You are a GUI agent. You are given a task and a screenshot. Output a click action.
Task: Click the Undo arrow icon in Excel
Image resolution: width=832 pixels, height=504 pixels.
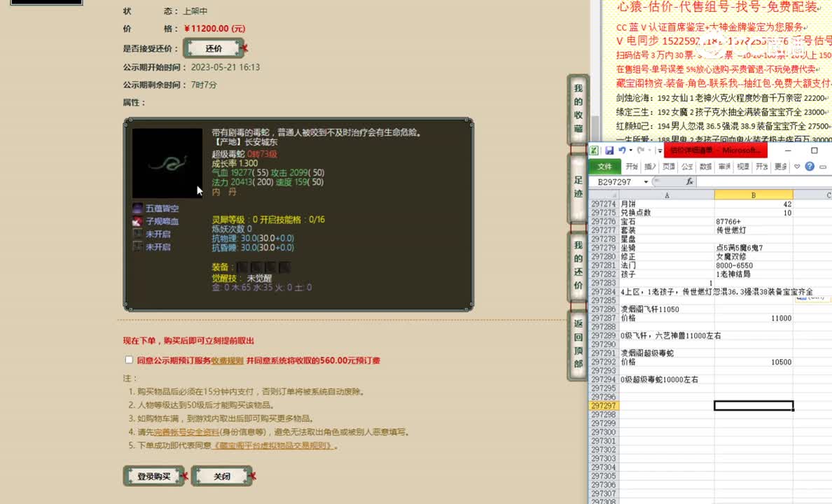(x=623, y=150)
